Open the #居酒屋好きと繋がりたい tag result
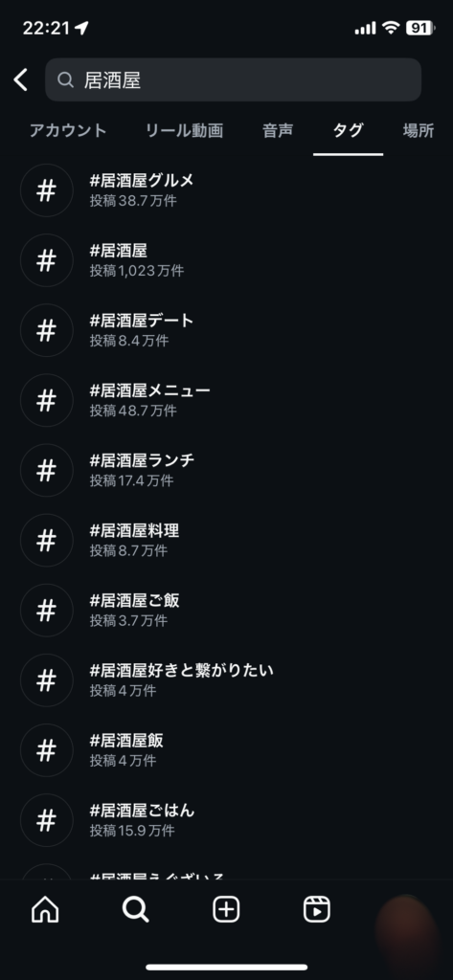The height and width of the screenshot is (980, 453). [226, 680]
